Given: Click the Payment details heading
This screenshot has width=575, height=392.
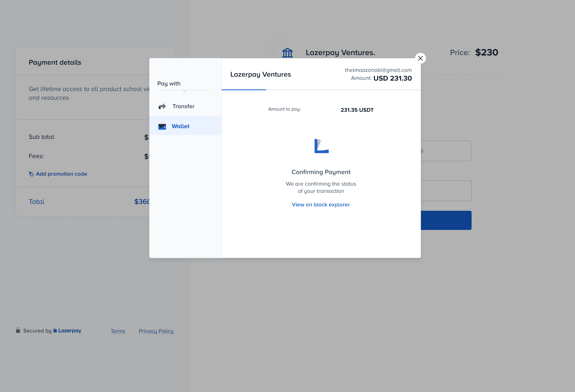Looking at the screenshot, I should click(x=55, y=62).
